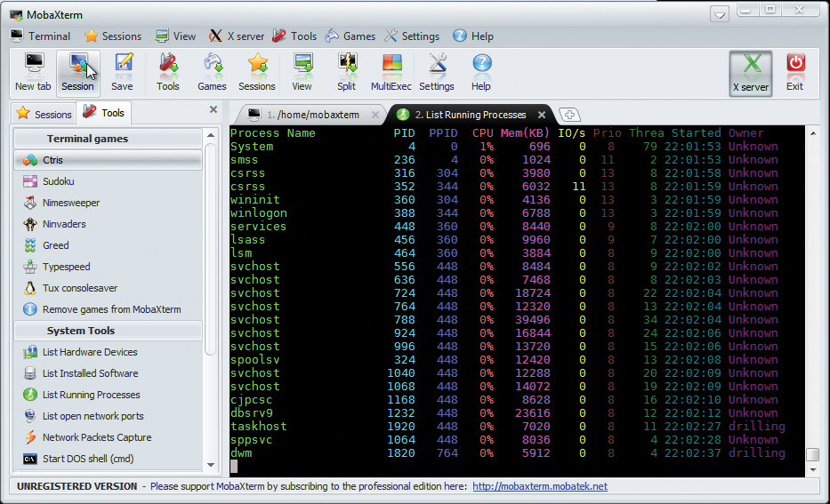830x504 pixels.
Task: Switch to the Sessions sidebar tab
Action: (44, 114)
